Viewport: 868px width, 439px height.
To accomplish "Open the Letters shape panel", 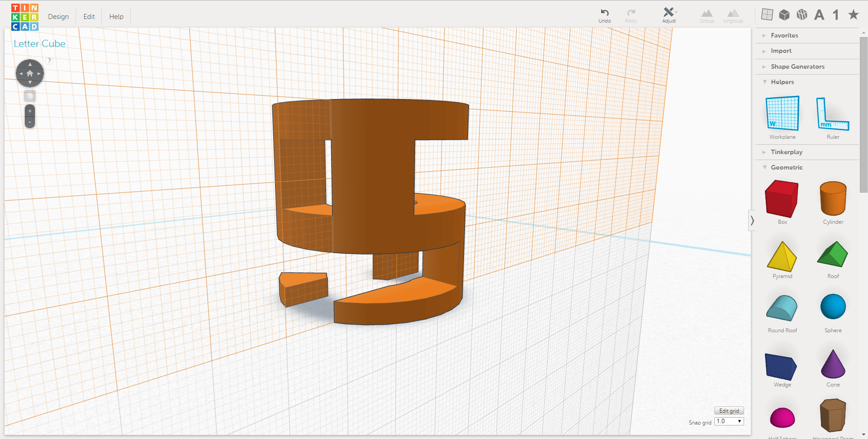I will pos(819,14).
